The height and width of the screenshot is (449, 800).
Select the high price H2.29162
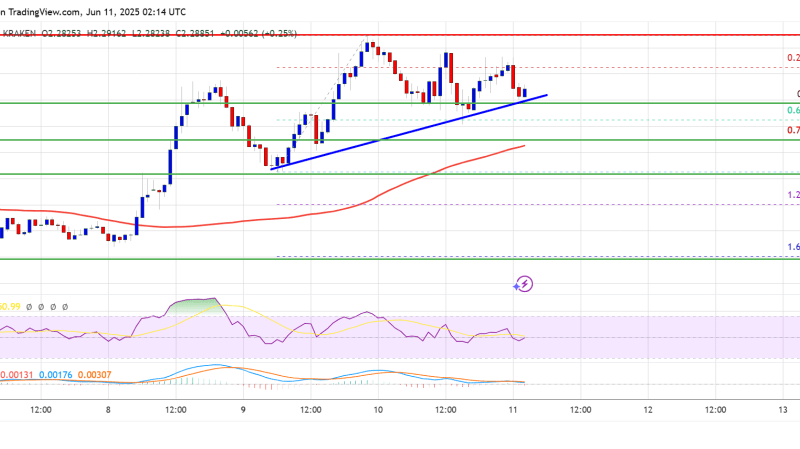(x=106, y=33)
